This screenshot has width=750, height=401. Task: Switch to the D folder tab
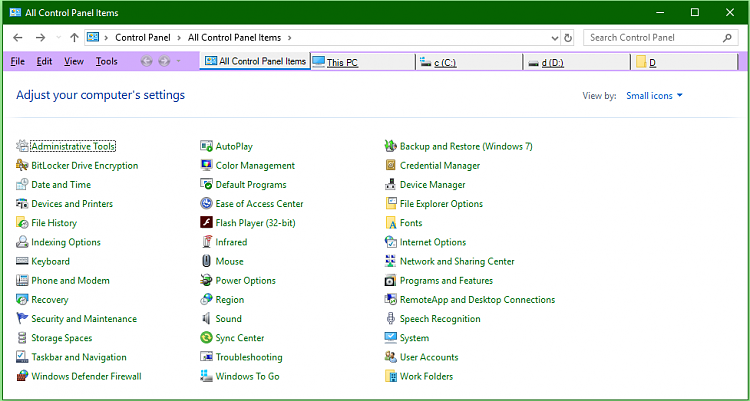click(x=684, y=62)
